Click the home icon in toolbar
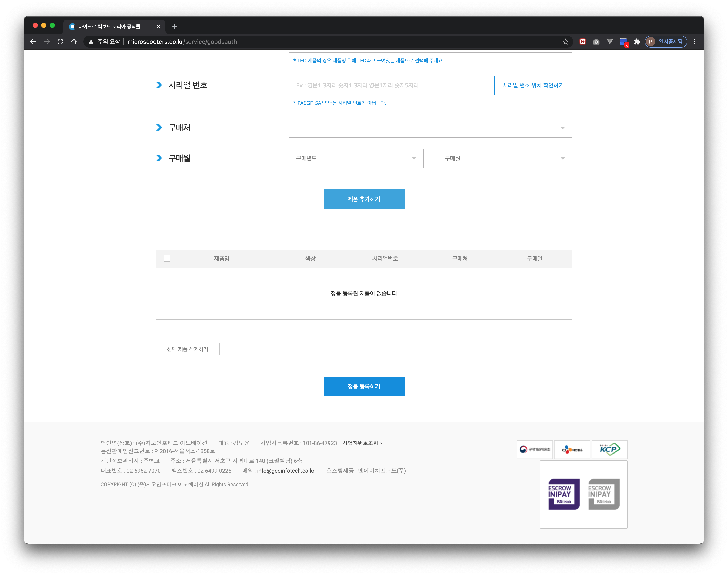 pos(74,42)
